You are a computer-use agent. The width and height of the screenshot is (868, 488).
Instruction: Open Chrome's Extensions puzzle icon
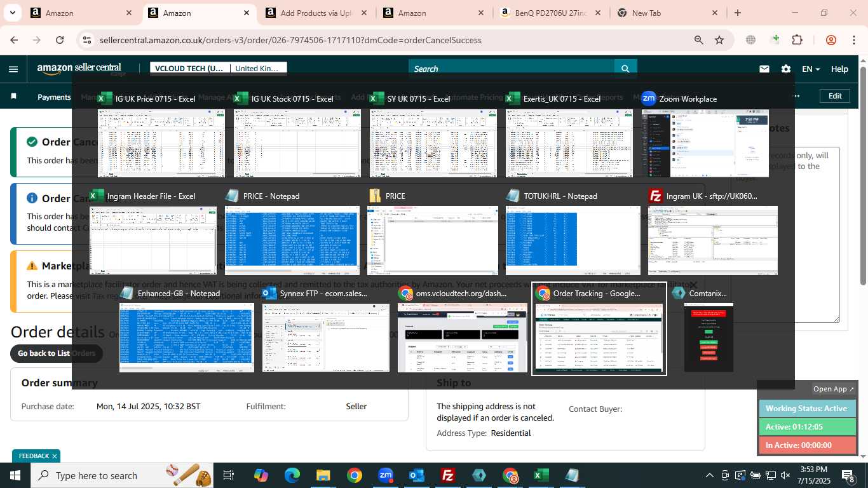click(797, 40)
